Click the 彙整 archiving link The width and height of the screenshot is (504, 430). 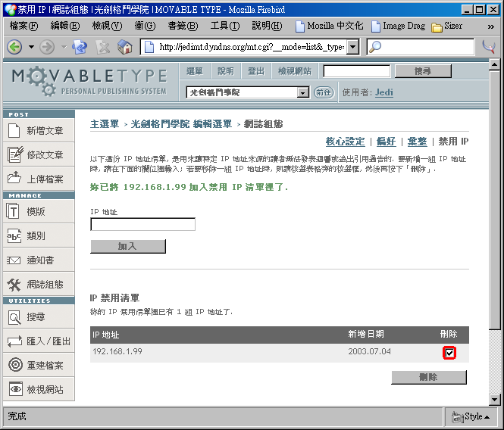tap(417, 142)
